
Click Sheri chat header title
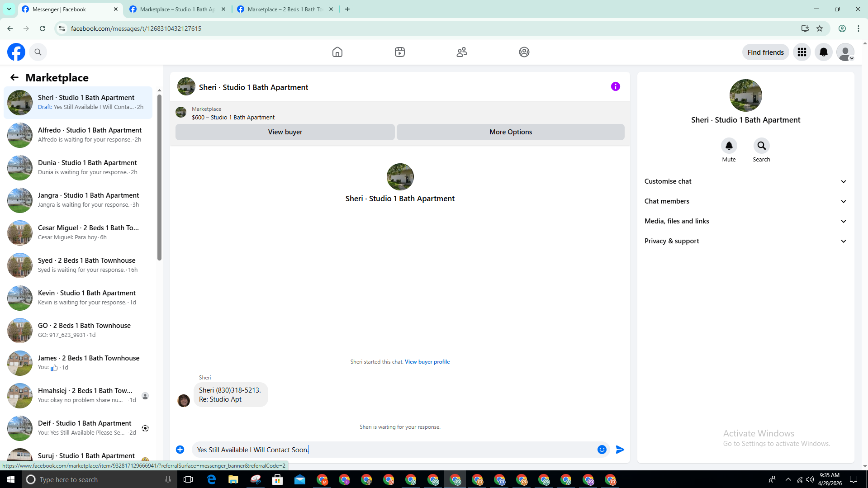pos(253,87)
